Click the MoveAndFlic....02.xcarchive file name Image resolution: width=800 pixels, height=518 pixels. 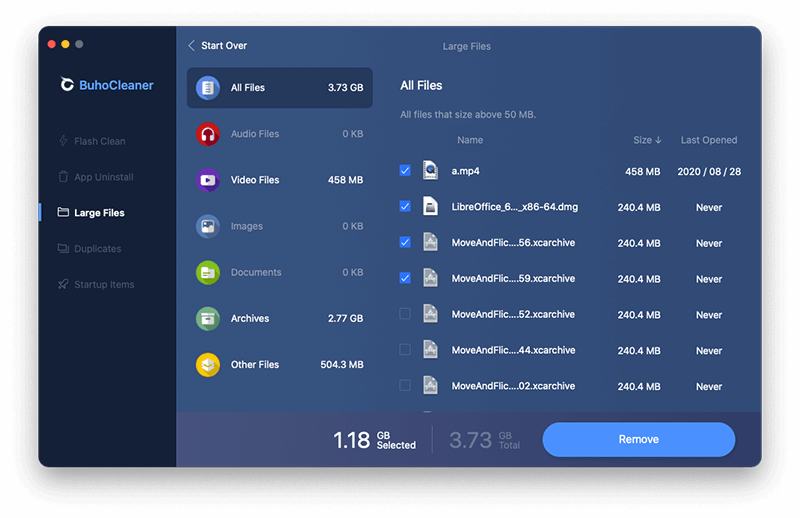[x=513, y=386]
